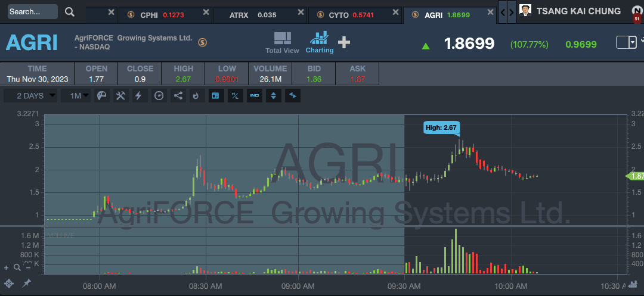The image size is (644, 296).
Task: Expand the 1M interval dropdown
Action: (x=76, y=95)
